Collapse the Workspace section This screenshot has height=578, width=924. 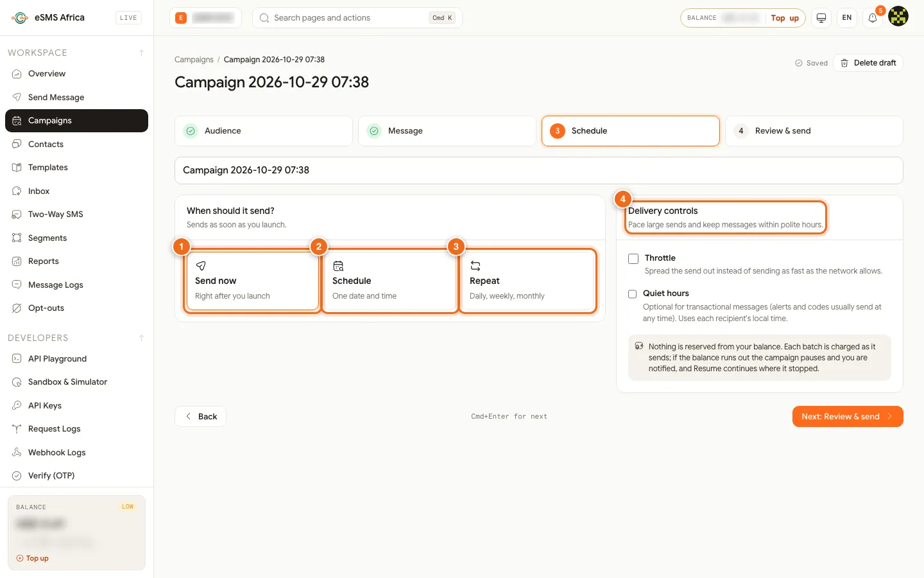click(x=141, y=53)
